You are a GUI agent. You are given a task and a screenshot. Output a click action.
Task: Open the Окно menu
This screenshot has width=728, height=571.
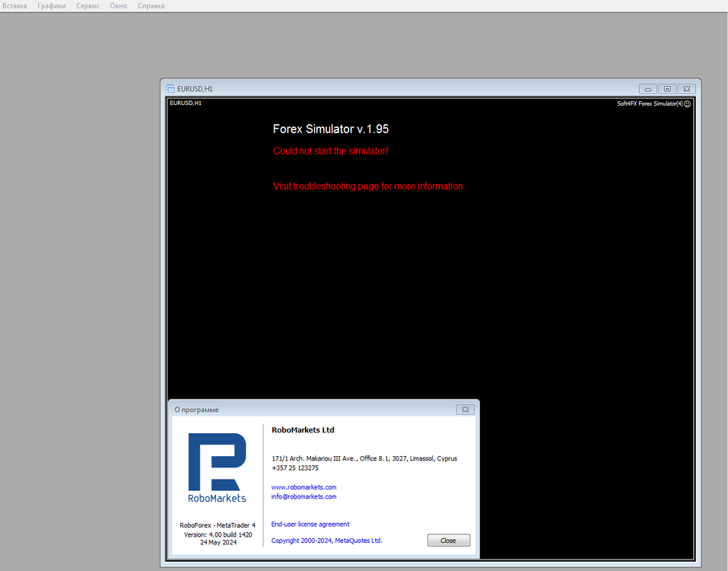pos(119,5)
